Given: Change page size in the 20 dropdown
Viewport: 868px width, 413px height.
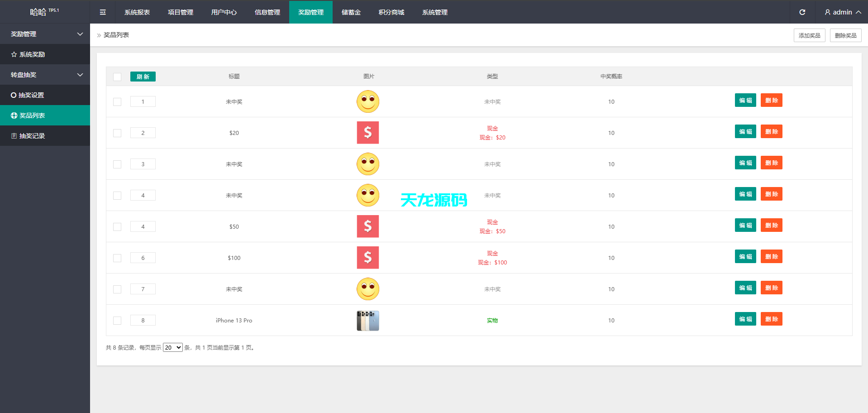Looking at the screenshot, I should click(172, 347).
